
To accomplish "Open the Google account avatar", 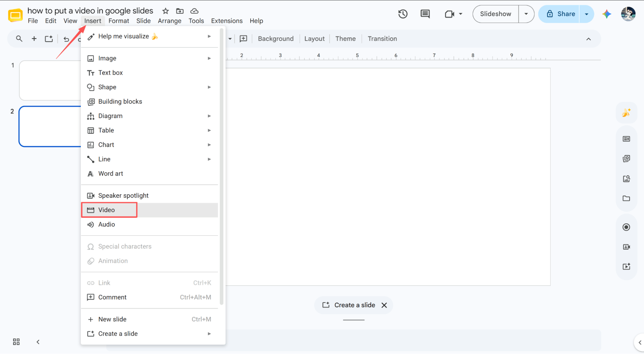I will click(628, 14).
